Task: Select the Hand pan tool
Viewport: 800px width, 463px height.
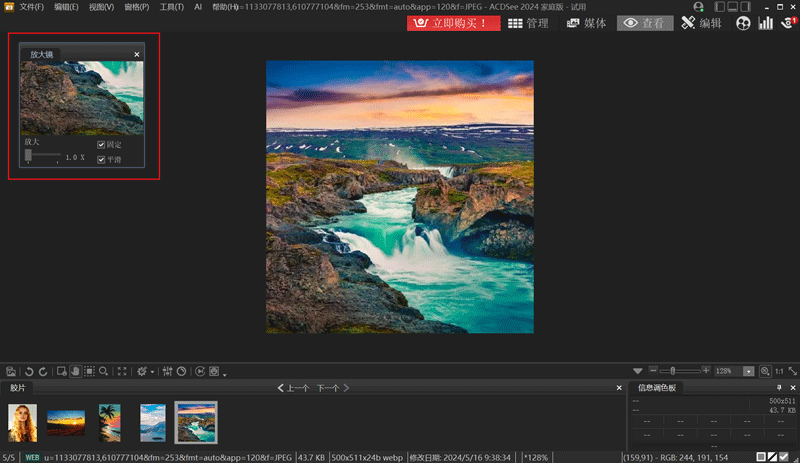Action: click(75, 371)
